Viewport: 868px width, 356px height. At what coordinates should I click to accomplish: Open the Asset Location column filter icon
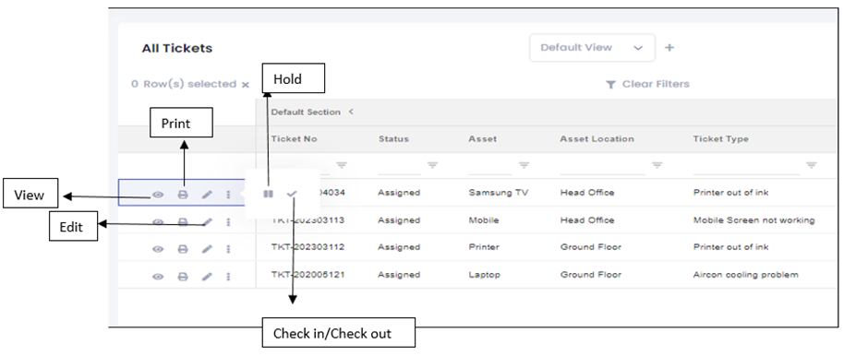(657, 165)
